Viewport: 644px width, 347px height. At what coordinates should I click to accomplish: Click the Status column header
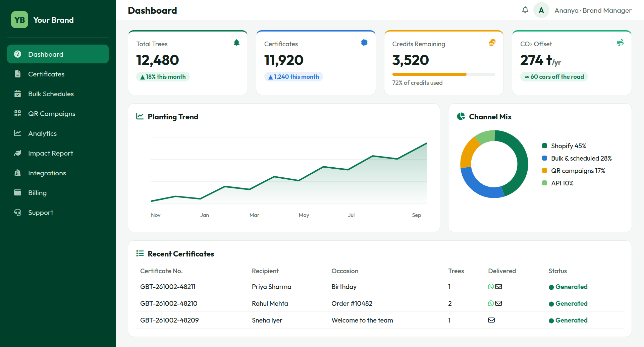557,271
